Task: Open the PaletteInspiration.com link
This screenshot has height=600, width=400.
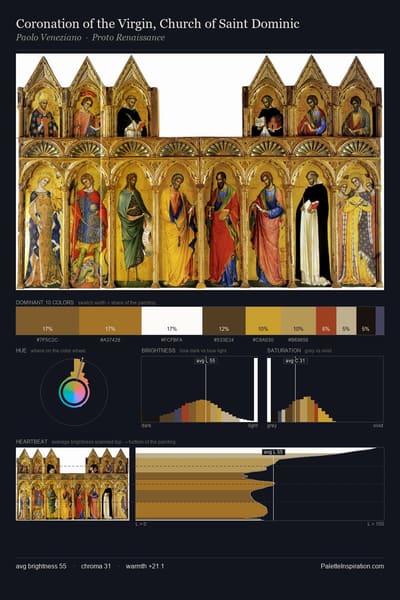Action: pyautogui.click(x=352, y=566)
